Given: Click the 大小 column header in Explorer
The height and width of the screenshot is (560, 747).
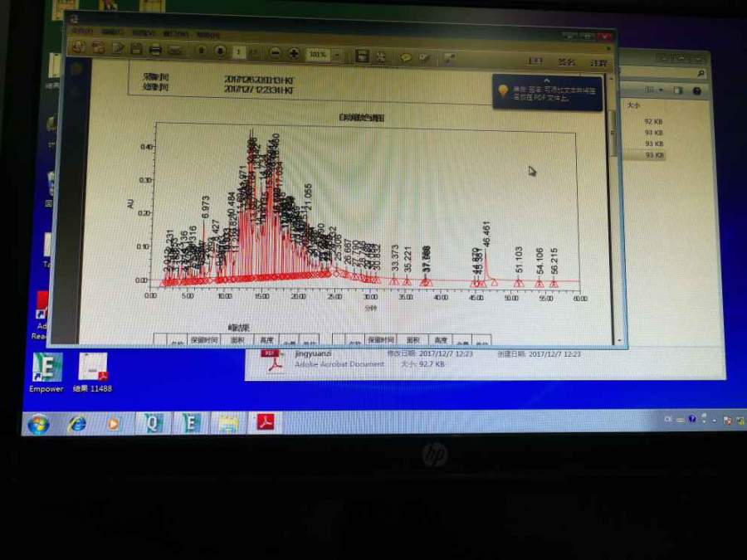Looking at the screenshot, I should pyautogui.click(x=633, y=105).
